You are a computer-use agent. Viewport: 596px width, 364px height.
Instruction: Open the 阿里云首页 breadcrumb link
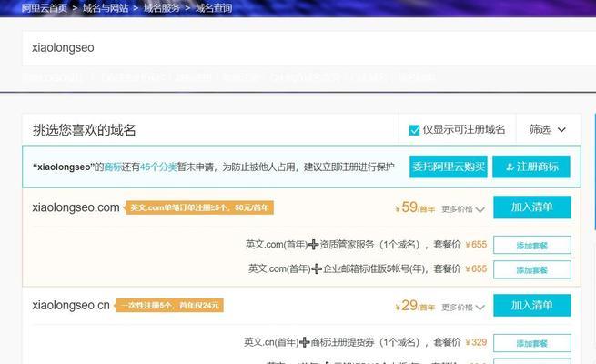45,8
